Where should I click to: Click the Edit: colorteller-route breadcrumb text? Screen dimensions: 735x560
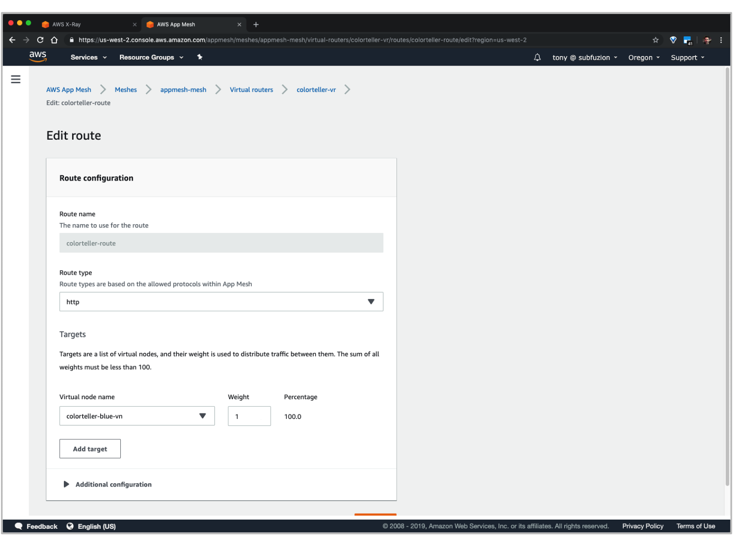click(x=79, y=103)
